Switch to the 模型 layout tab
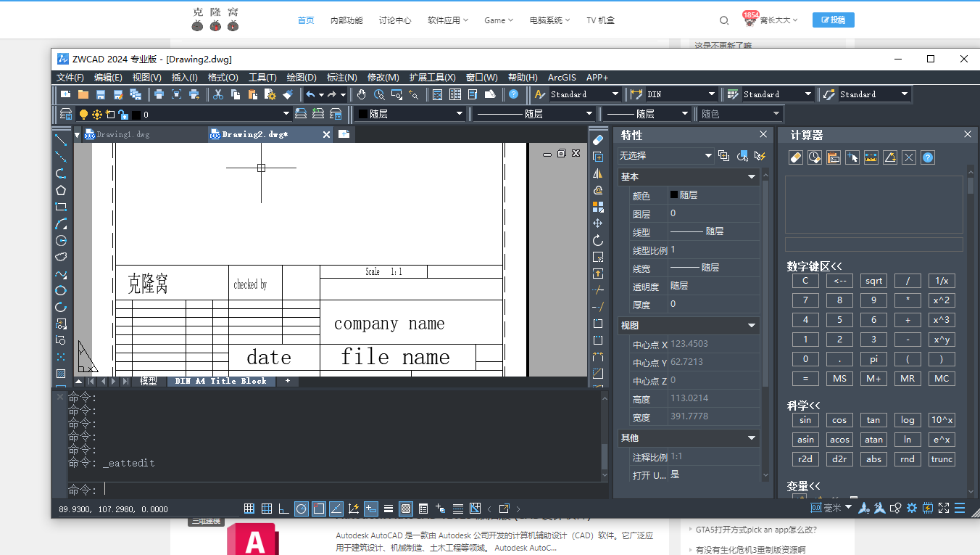The height and width of the screenshot is (555, 980). coord(149,381)
